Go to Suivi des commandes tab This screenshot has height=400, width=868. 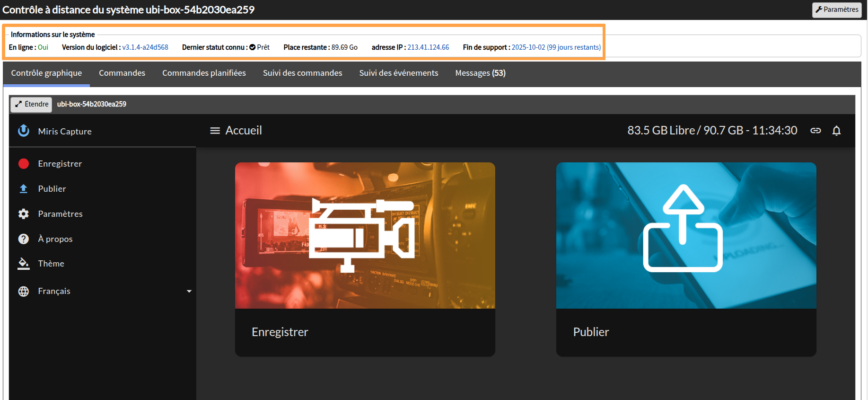coord(302,73)
